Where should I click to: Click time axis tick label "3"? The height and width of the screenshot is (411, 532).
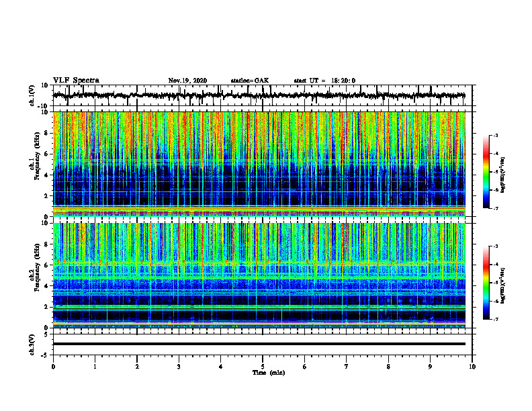click(x=179, y=367)
